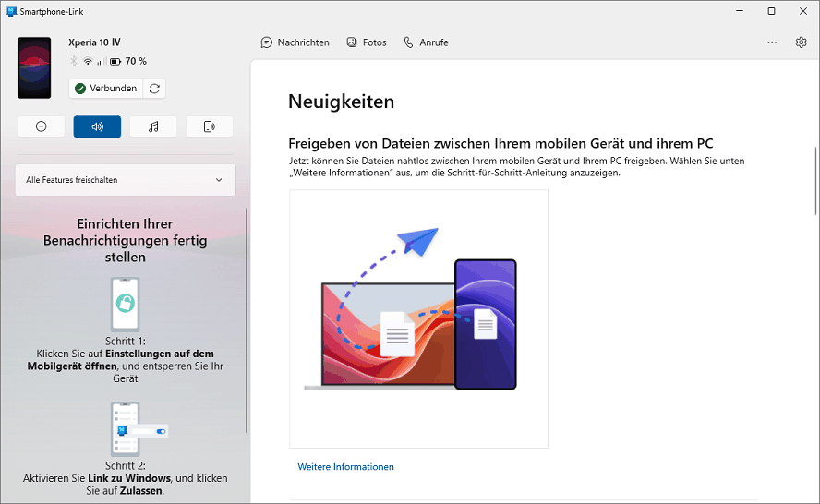Click the Weitere Informationen link
Image resolution: width=820 pixels, height=504 pixels.
345,467
